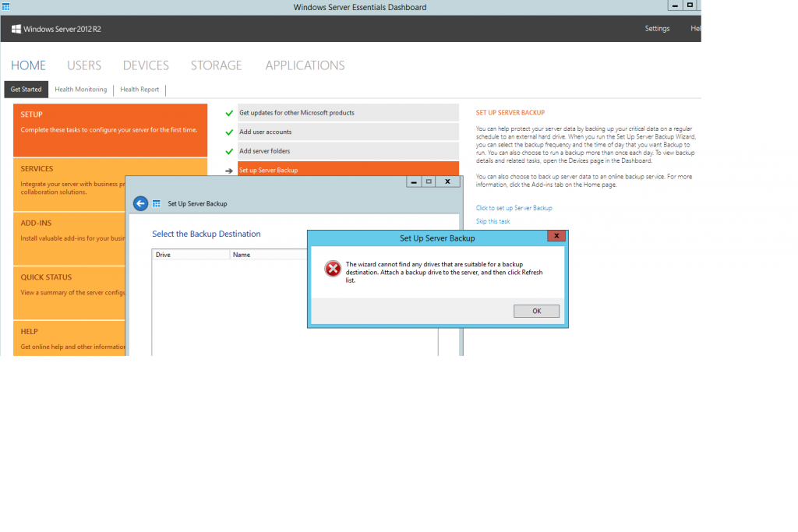Minimize the Set Up Server Backup wizard window

(x=414, y=181)
